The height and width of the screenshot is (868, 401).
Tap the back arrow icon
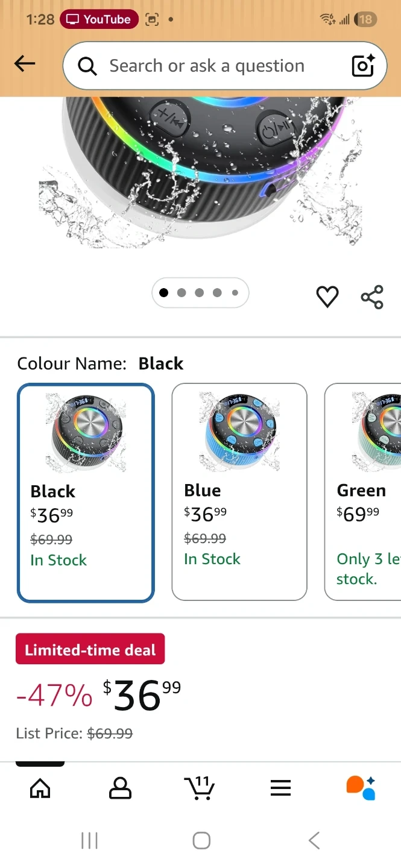[25, 64]
